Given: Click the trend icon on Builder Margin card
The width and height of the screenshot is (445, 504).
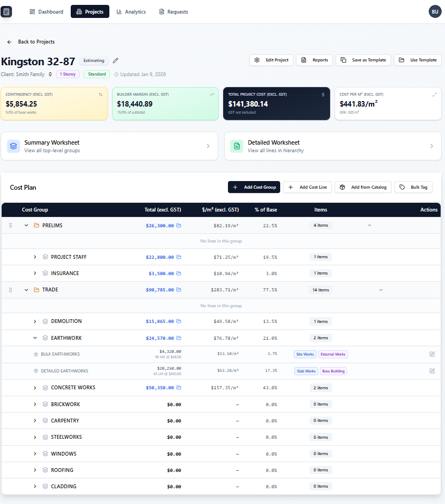Looking at the screenshot, I should [x=212, y=95].
